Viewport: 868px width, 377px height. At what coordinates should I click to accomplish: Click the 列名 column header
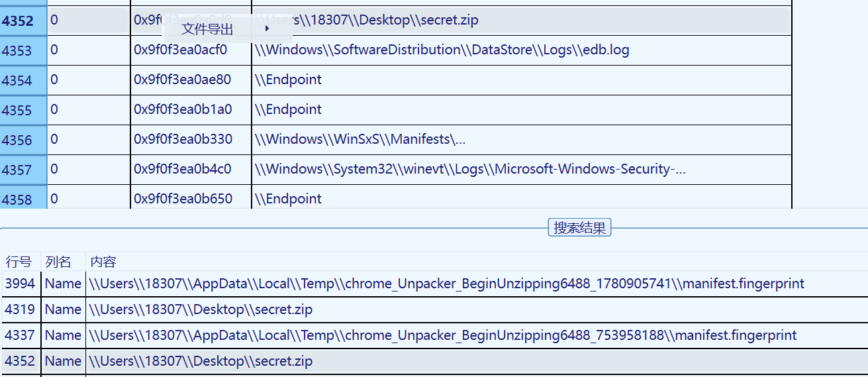click(x=58, y=262)
